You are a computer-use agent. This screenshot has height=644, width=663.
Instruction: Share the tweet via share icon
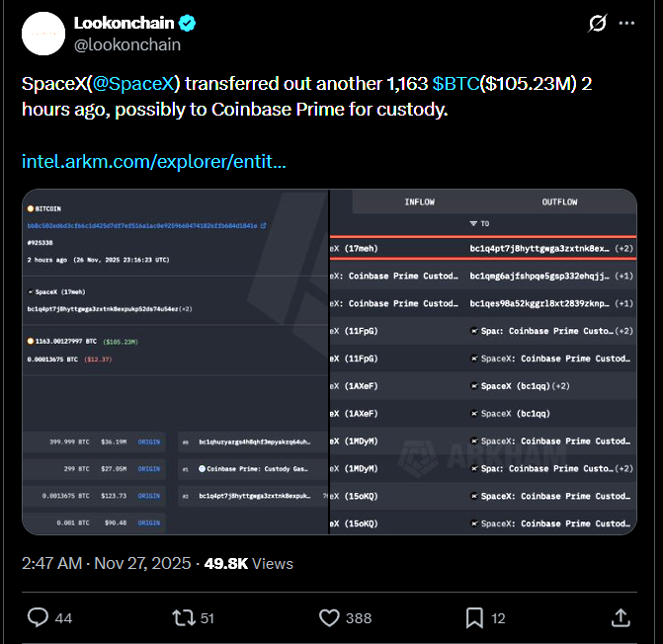[621, 617]
